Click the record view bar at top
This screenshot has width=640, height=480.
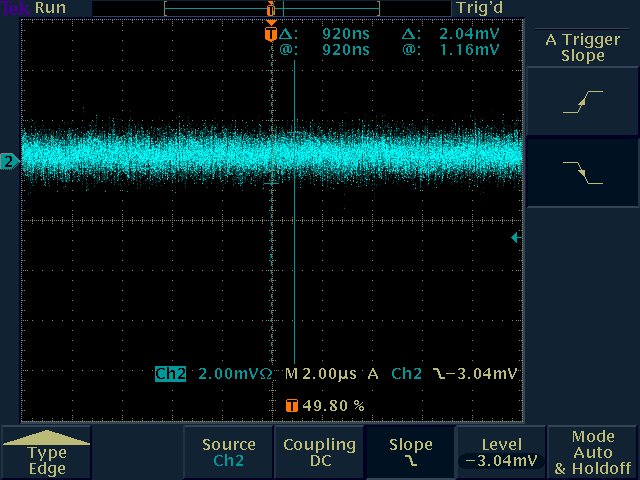point(272,9)
